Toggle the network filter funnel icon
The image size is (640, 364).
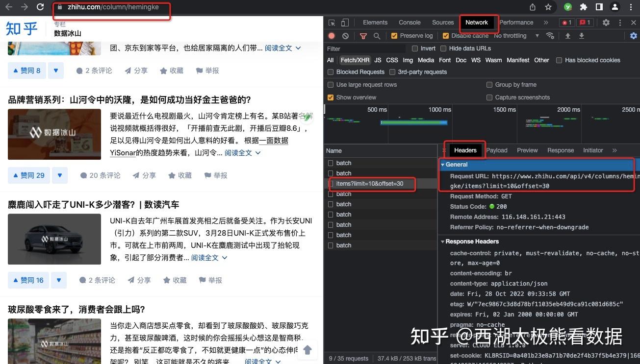[x=363, y=36]
